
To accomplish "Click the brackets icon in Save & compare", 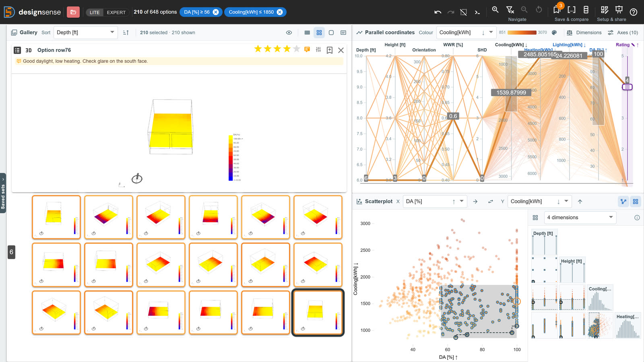I will (572, 10).
